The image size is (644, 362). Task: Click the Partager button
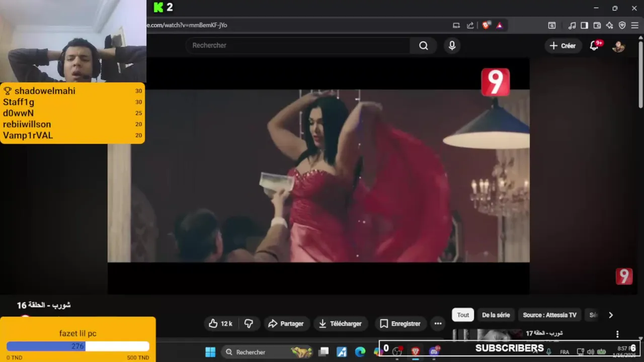click(286, 324)
